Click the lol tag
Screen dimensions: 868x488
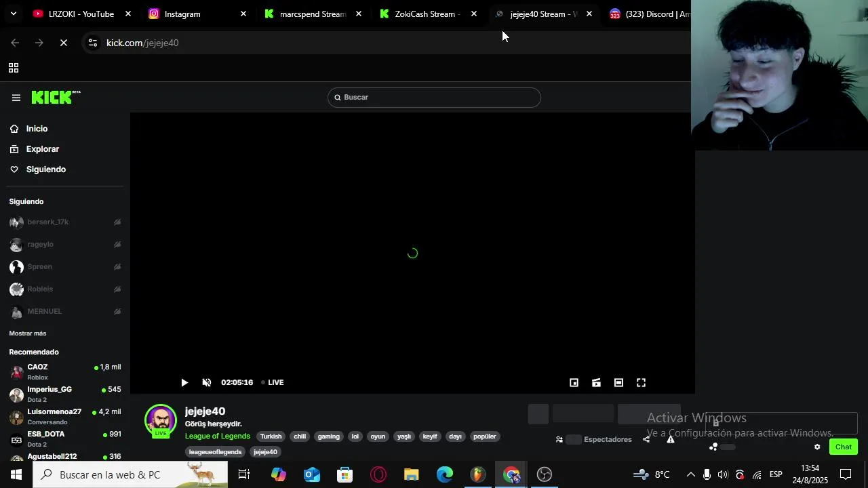click(x=355, y=436)
